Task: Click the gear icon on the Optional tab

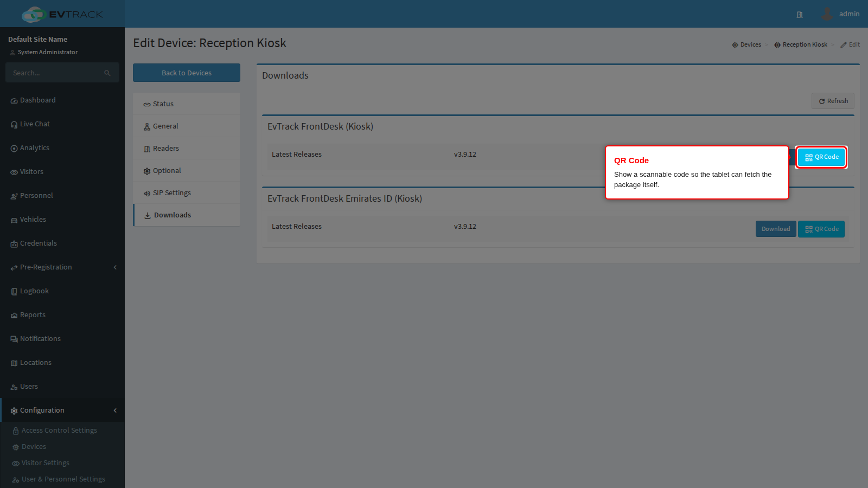Action: (x=147, y=171)
